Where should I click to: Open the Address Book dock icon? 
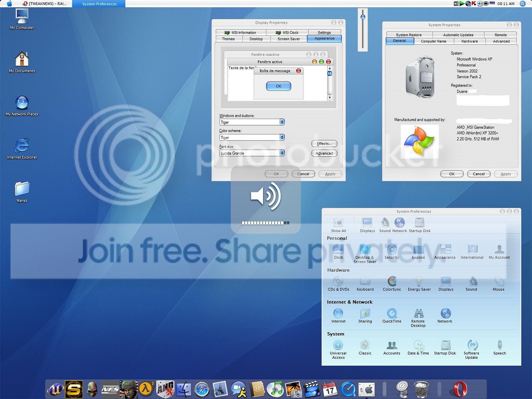(x=257, y=389)
